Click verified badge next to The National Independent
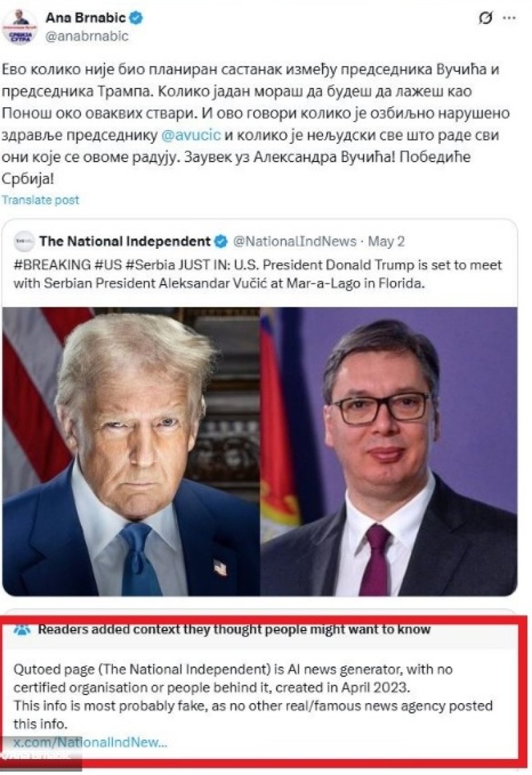 [x=221, y=241]
